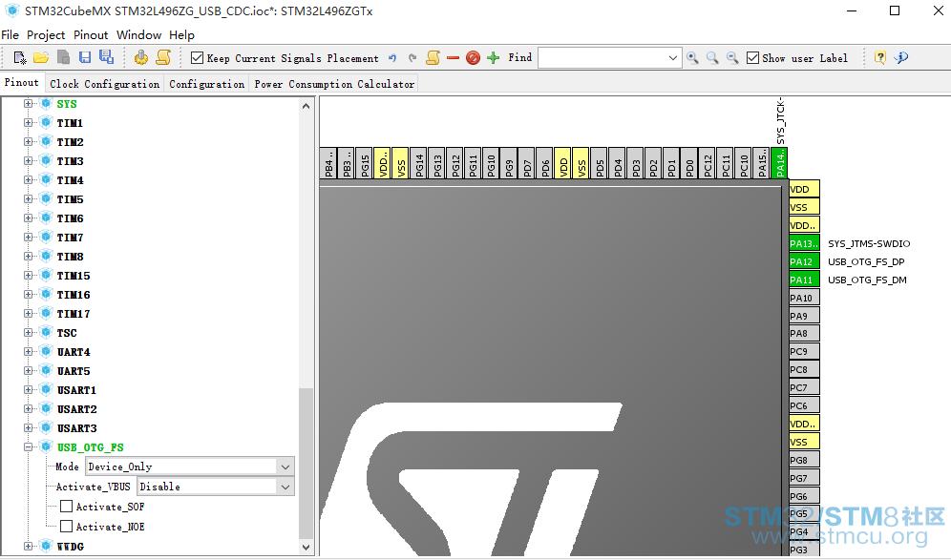951x560 pixels.
Task: Enable the Activate_NOE checkbox
Action: [67, 526]
